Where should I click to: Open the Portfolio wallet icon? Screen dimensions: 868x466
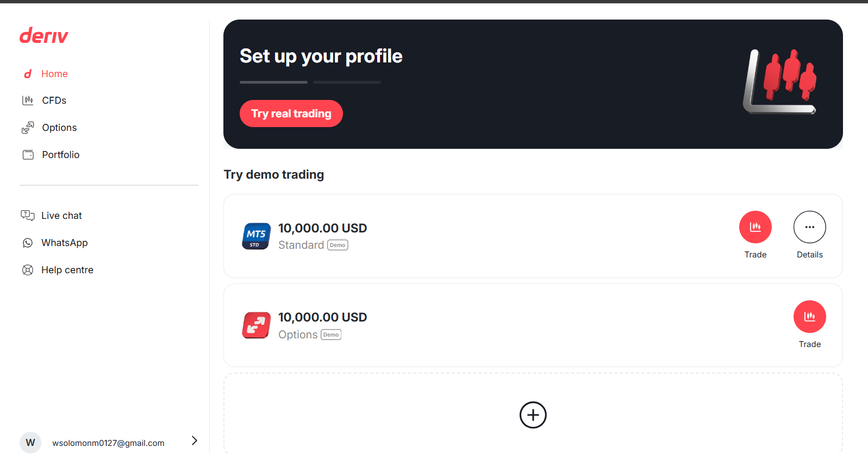[28, 155]
